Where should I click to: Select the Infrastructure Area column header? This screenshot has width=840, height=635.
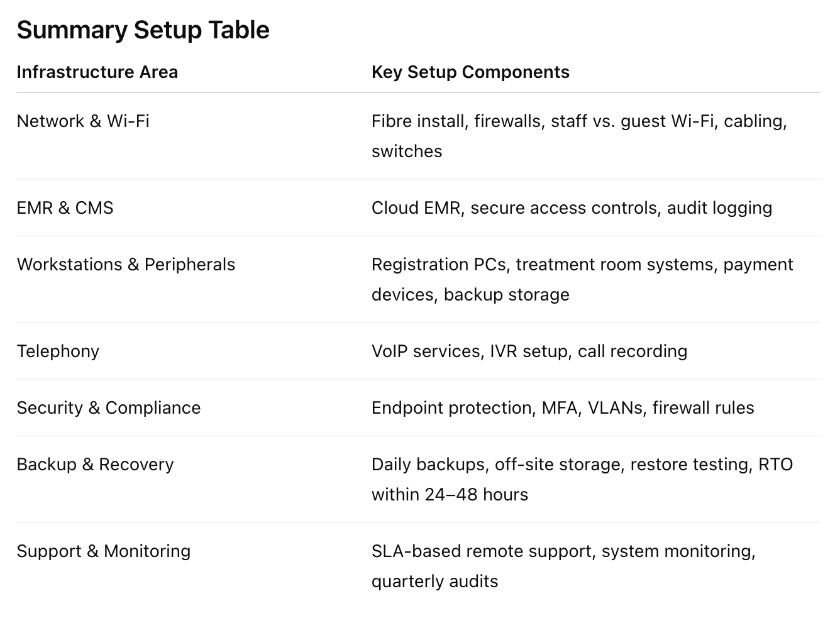tap(97, 72)
